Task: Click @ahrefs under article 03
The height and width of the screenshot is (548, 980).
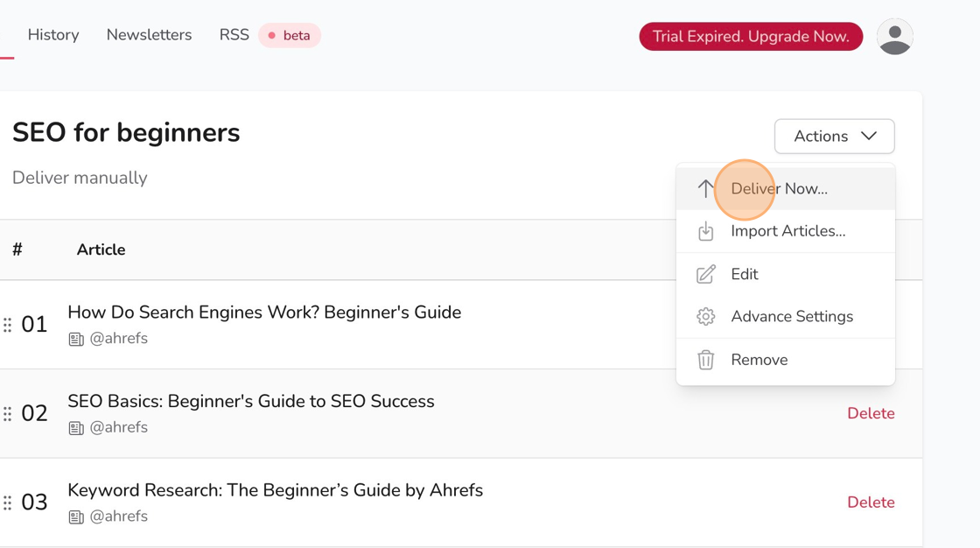Action: (x=119, y=516)
